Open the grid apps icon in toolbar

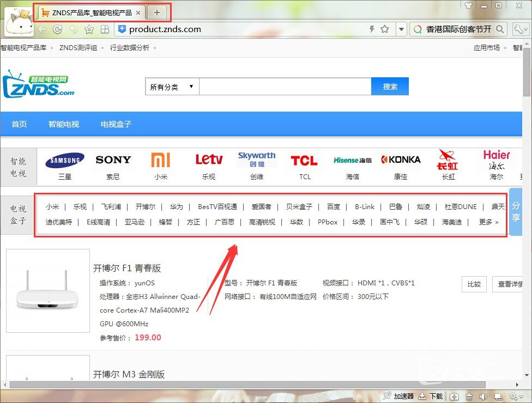tap(105, 29)
